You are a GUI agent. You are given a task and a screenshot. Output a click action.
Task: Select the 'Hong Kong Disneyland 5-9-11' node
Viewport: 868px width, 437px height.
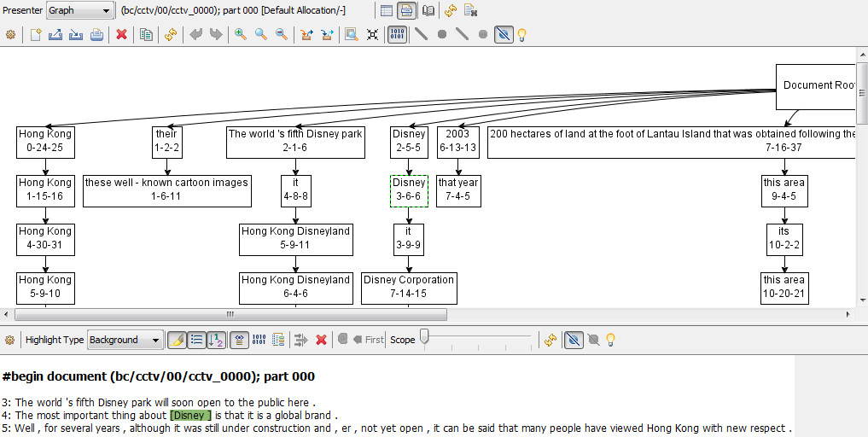pos(295,239)
